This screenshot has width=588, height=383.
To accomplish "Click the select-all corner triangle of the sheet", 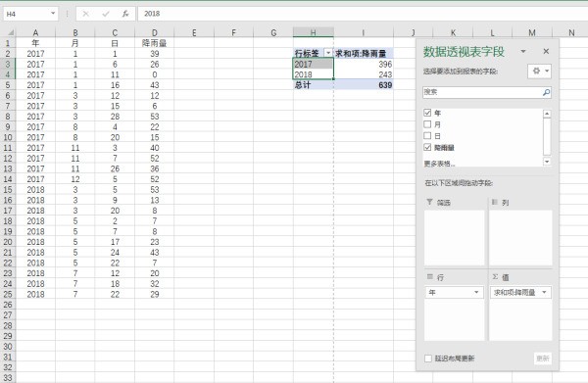I will pyautogui.click(x=11, y=32).
